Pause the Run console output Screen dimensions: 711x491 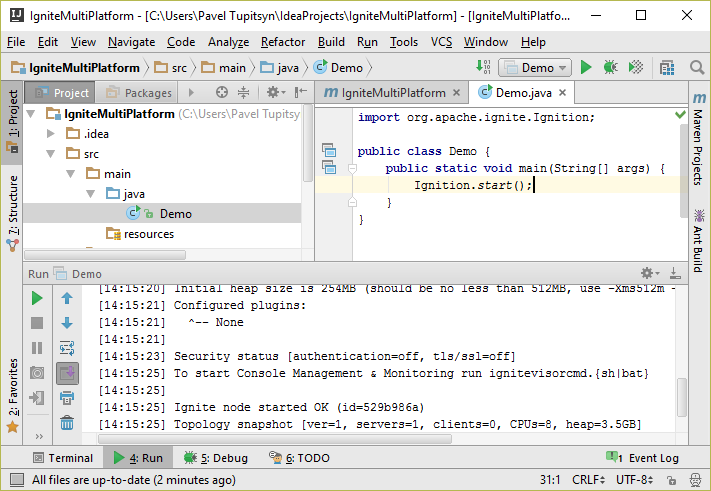pos(37,348)
